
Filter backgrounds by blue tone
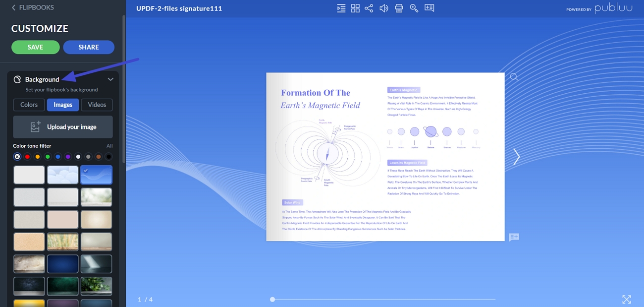tap(58, 157)
